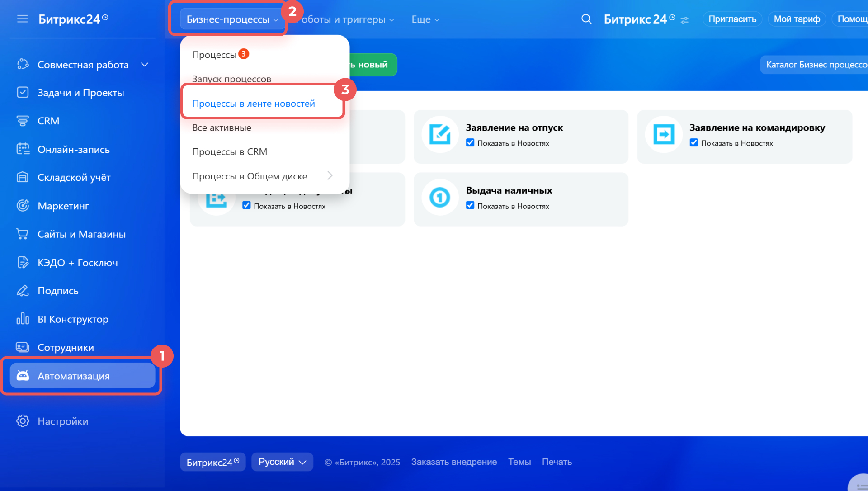Viewport: 868px width, 491px height.
Task: Click the Помощь button
Action: 850,19
